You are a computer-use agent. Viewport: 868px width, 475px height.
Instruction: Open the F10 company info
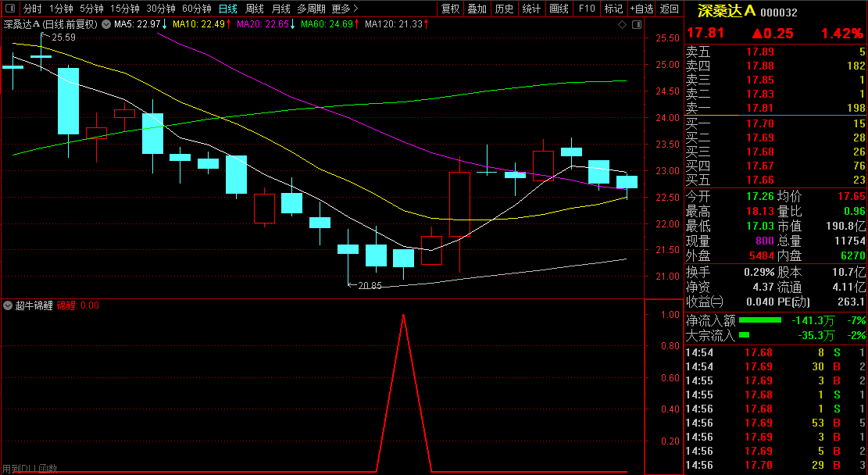click(587, 9)
